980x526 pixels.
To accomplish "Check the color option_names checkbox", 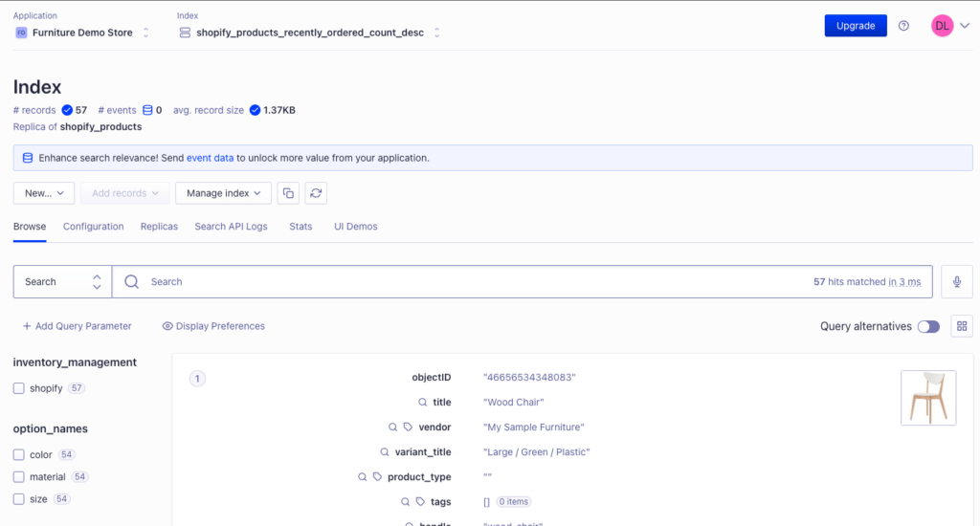I will click(19, 455).
